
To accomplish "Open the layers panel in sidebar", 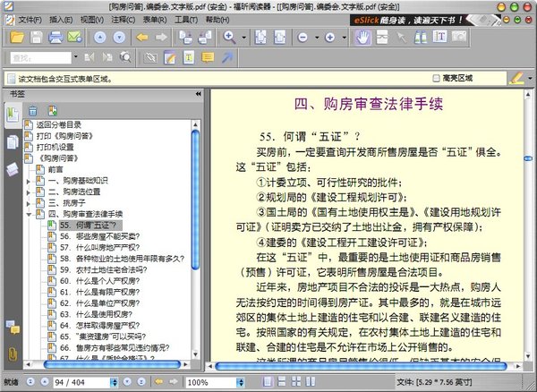I will tap(13, 169).
